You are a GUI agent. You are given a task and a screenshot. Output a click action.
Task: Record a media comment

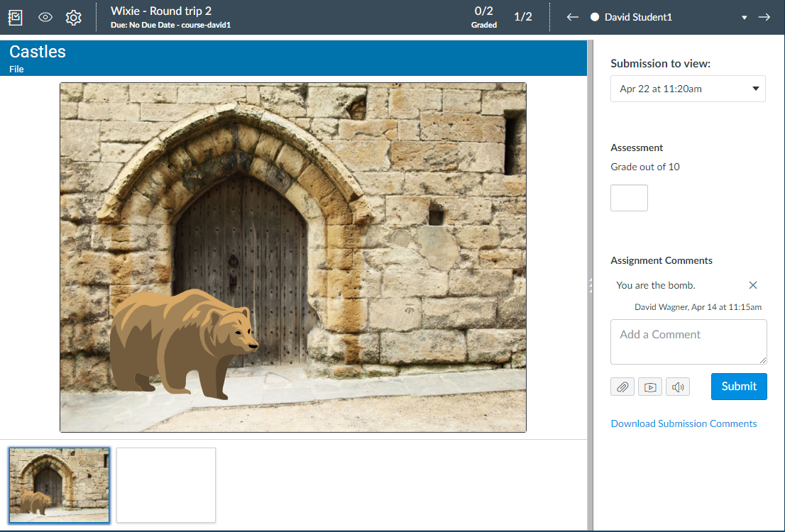650,387
